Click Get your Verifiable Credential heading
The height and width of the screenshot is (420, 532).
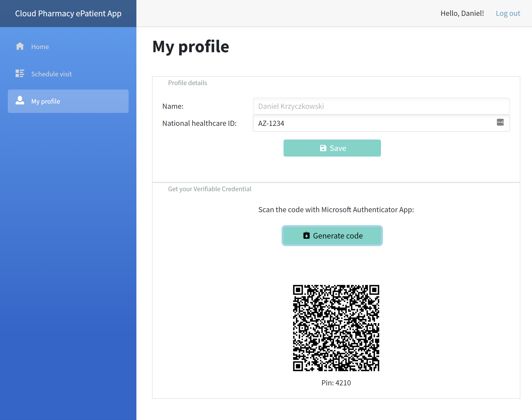[x=209, y=189]
